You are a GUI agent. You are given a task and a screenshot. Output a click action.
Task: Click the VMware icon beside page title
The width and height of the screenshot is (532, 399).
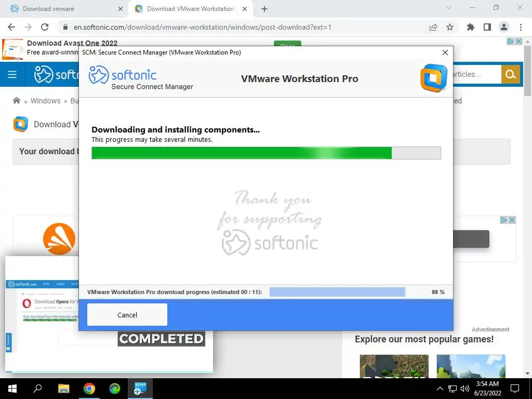pos(21,124)
